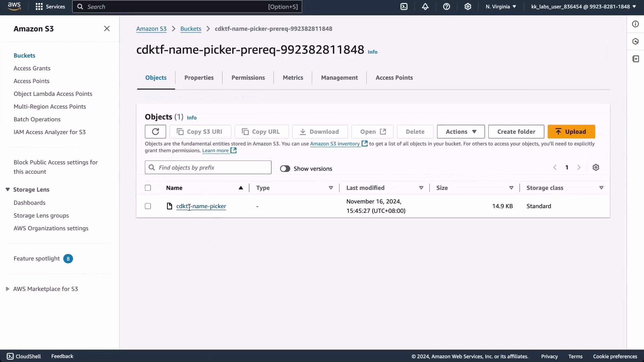Click the external link icon after Learn more
Screen dimensions: 644x362
[233, 151]
